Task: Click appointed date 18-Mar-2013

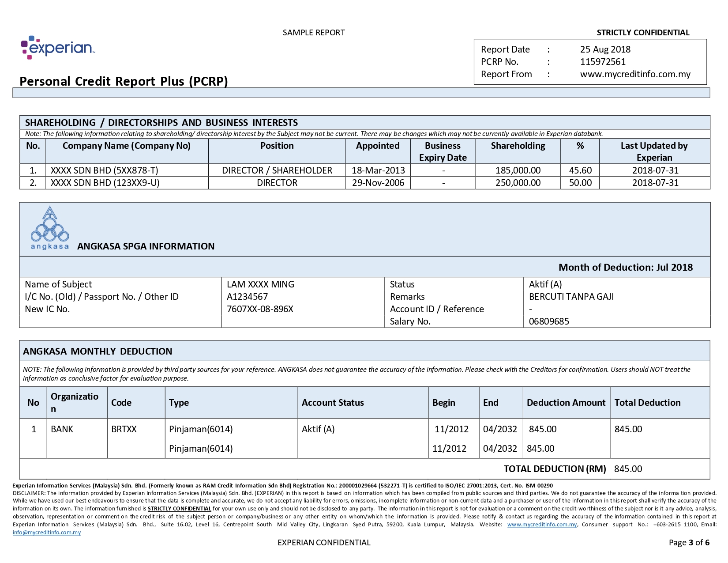Action: pos(378,170)
